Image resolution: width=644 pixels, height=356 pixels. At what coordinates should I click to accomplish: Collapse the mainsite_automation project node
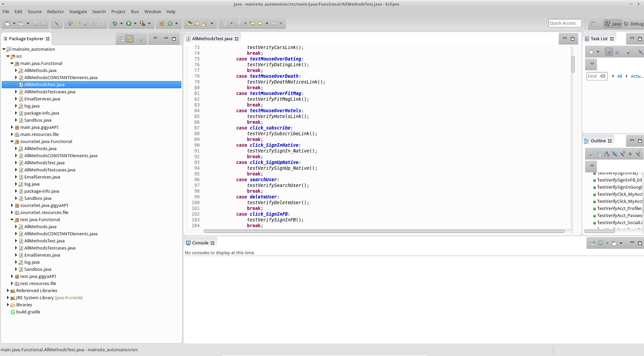pyautogui.click(x=4, y=49)
